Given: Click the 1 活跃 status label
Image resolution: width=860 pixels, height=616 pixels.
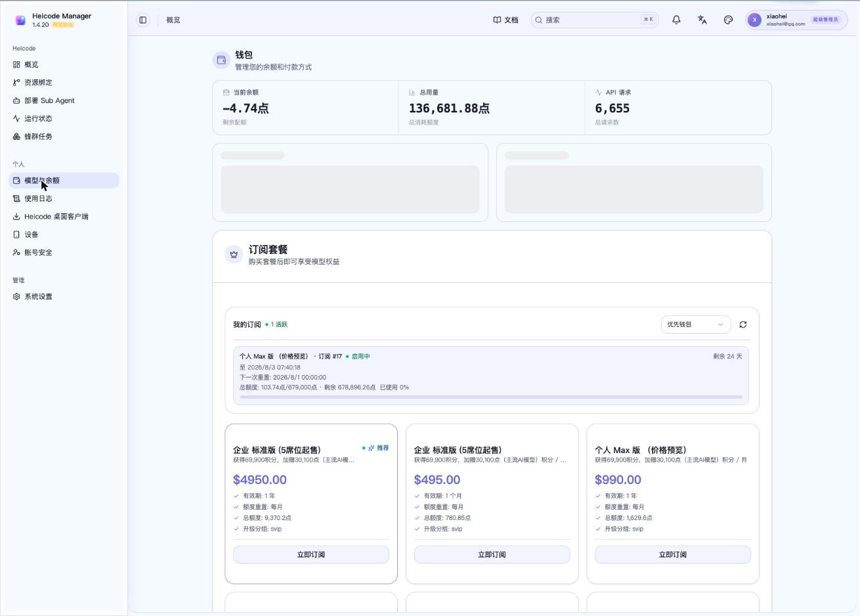Looking at the screenshot, I should point(276,324).
